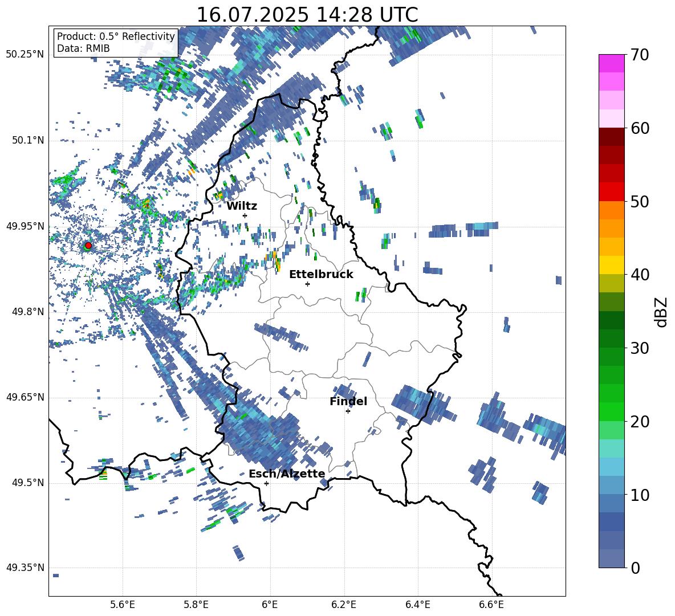675x616 pixels.
Task: Click the cross marker below Ettelbruck
Action: (307, 284)
